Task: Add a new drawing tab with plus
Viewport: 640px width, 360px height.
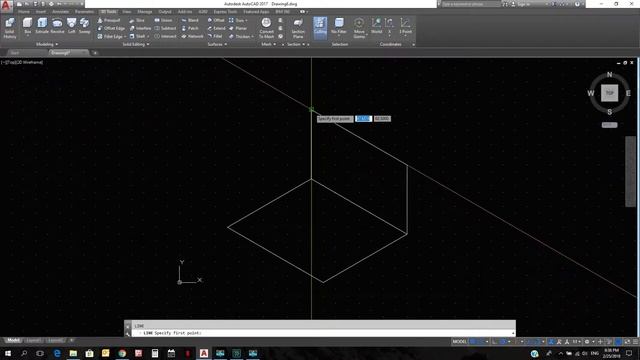Action: click(x=95, y=53)
